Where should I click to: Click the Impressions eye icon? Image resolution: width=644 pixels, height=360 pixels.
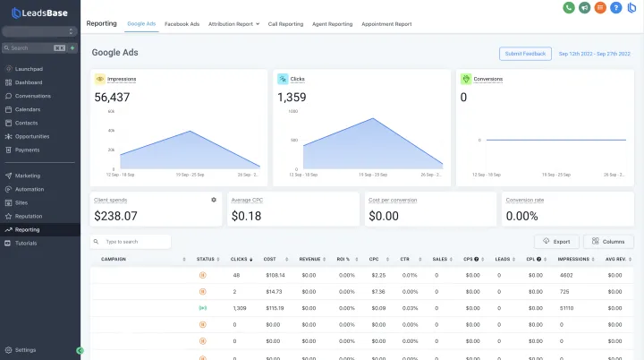click(x=100, y=79)
